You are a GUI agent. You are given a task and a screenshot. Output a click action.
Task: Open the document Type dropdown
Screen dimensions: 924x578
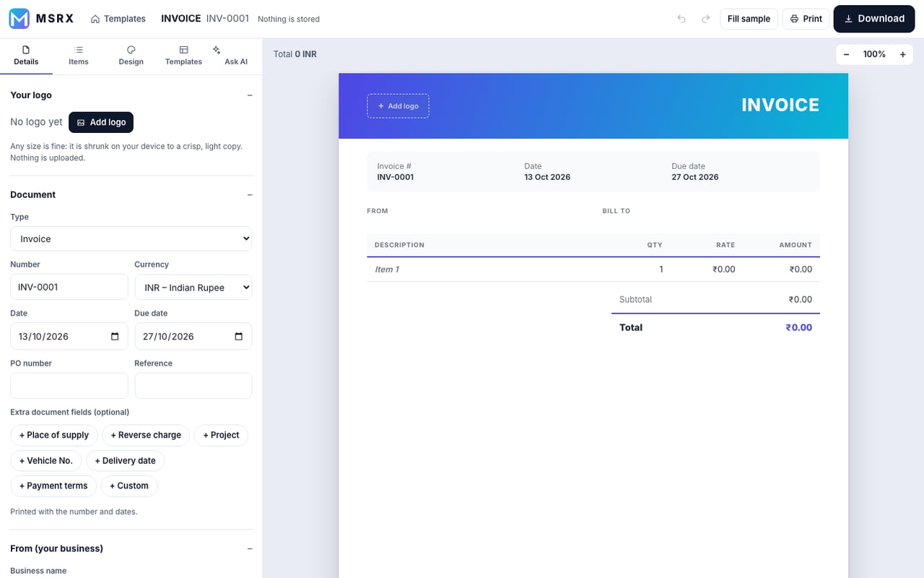131,238
